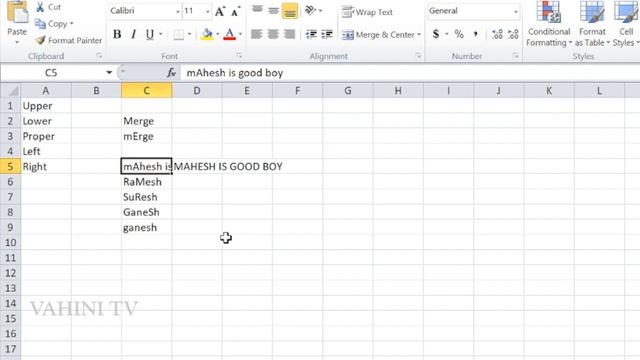Click the formula bar text field
Viewport: 640px width, 360px height.
coord(409,73)
